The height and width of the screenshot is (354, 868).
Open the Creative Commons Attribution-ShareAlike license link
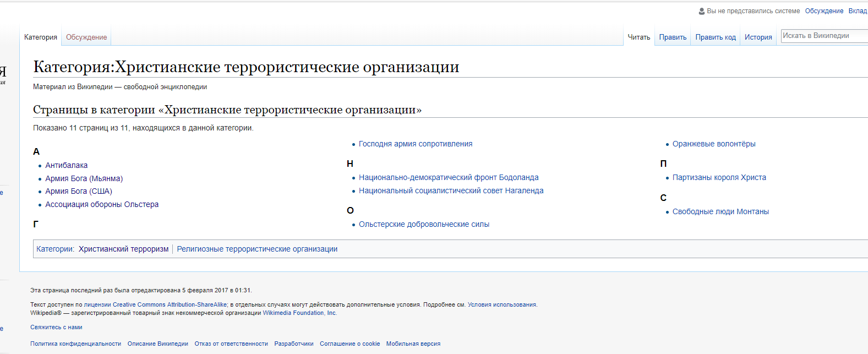(155, 304)
